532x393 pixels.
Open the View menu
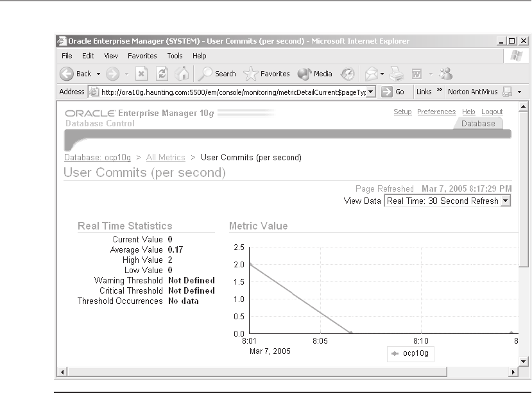(x=110, y=56)
